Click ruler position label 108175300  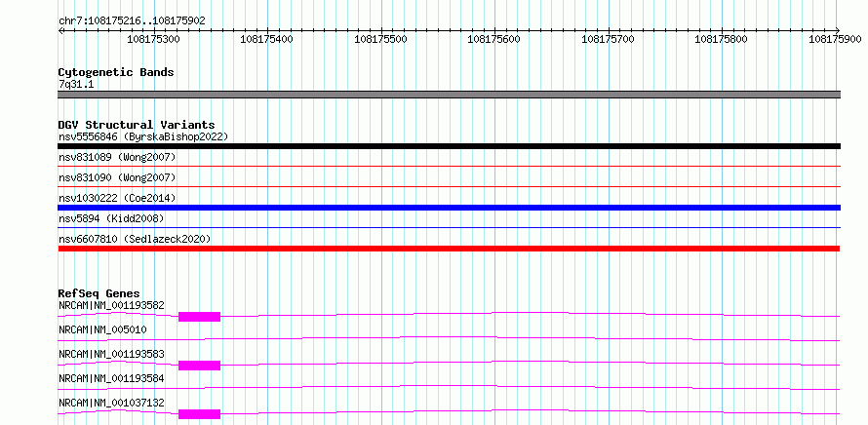click(153, 39)
